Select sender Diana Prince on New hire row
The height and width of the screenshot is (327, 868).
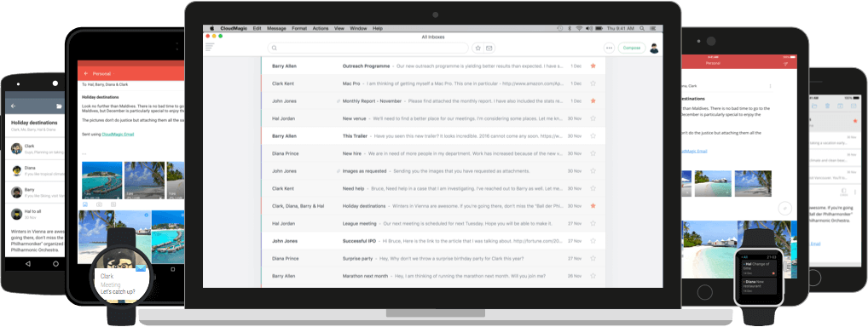285,153
